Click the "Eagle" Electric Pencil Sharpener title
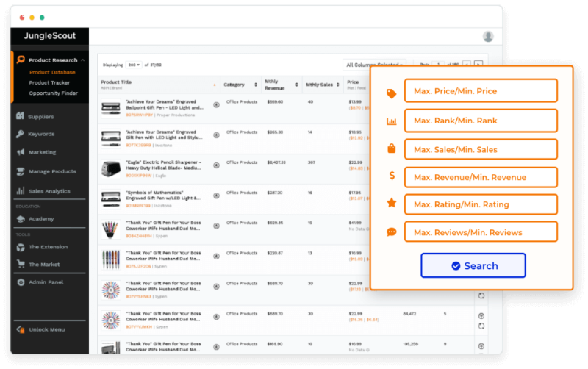588x369 pixels. 163,165
